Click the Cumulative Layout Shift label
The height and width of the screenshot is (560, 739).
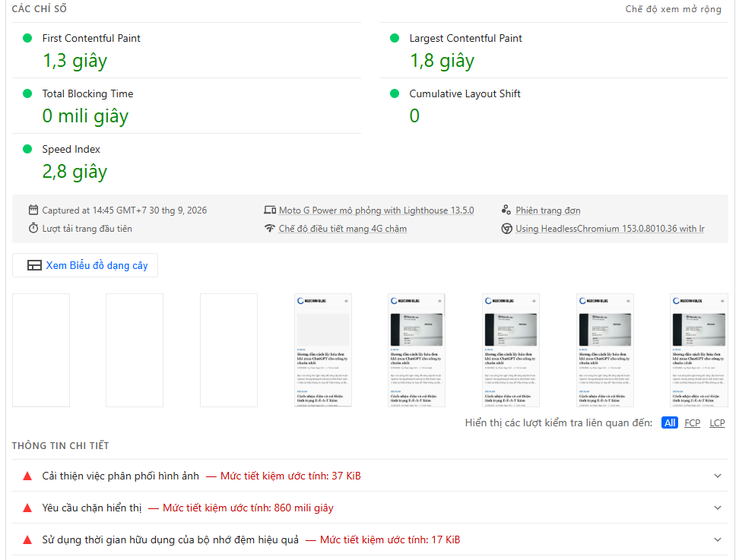click(465, 93)
